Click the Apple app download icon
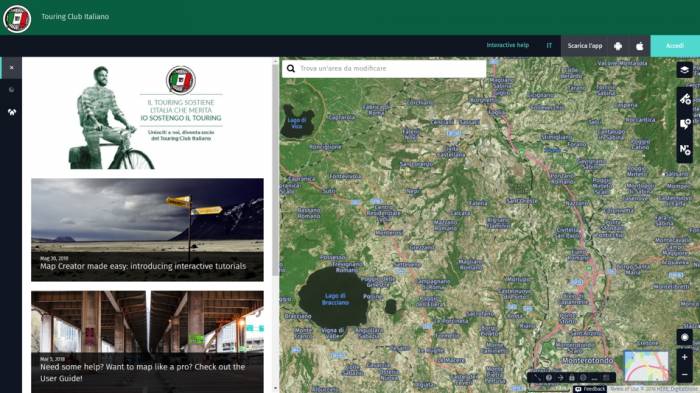The image size is (700, 393). coord(639,46)
